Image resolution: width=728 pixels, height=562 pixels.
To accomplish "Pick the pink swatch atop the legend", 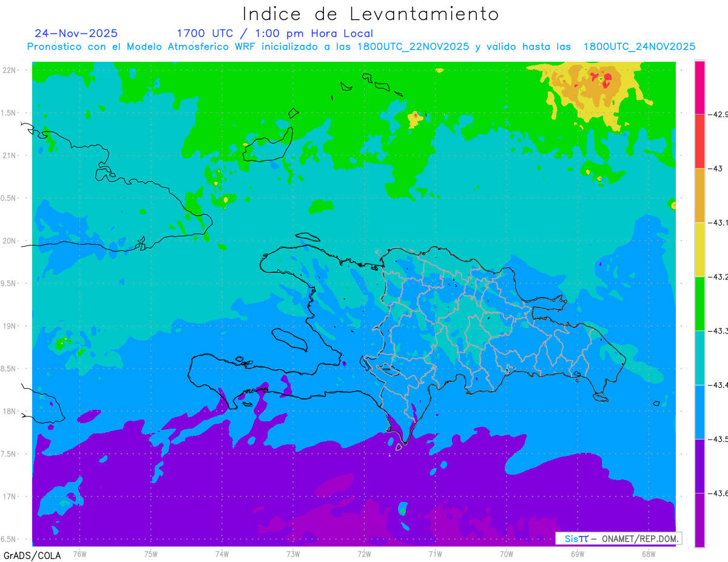I will tap(699, 87).
